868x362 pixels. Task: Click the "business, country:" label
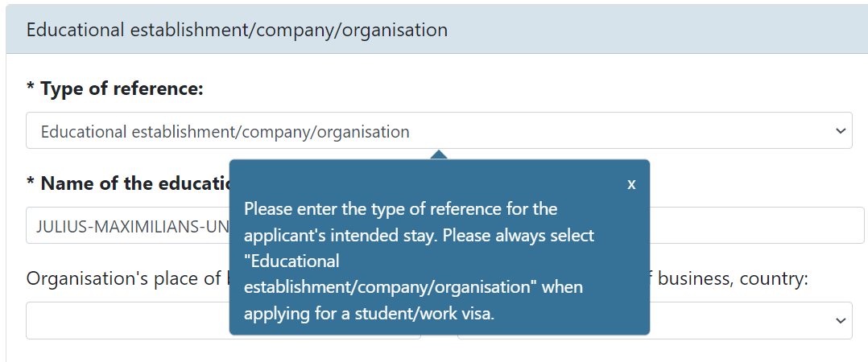click(731, 278)
